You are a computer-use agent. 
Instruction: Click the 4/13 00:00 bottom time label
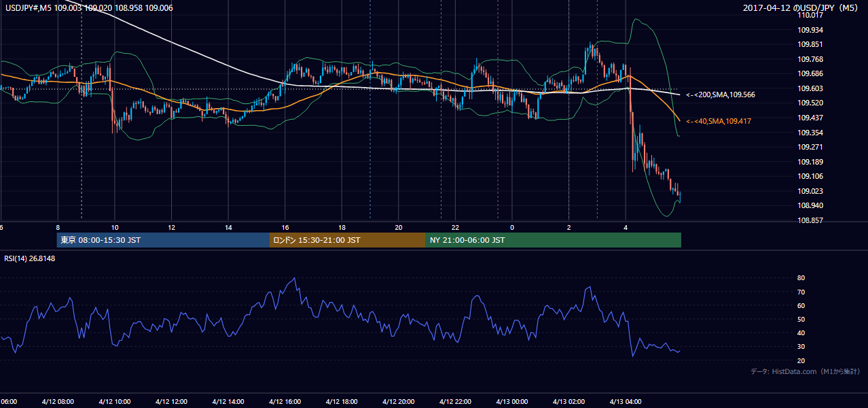pyautogui.click(x=512, y=402)
